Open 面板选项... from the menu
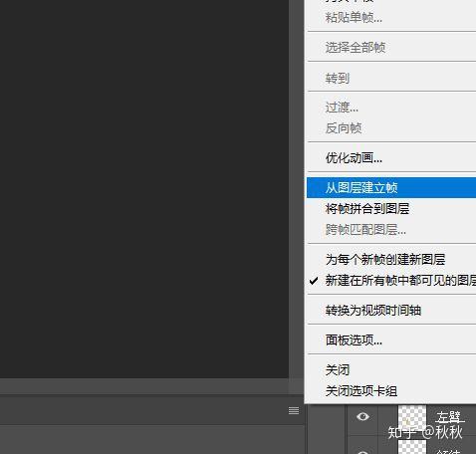This screenshot has height=454, width=476. pos(391,340)
